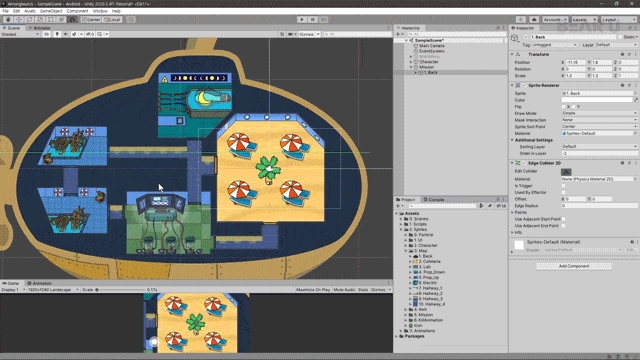The height and width of the screenshot is (360, 640).
Task: Click search by type icon in Project panel
Action: [x=482, y=206]
